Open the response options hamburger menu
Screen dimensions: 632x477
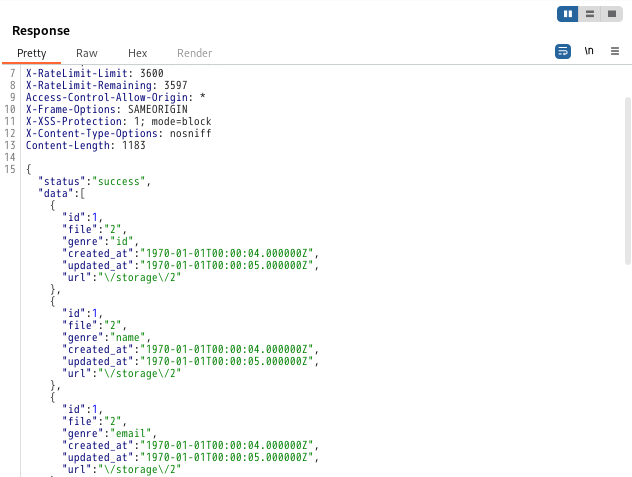click(x=615, y=51)
